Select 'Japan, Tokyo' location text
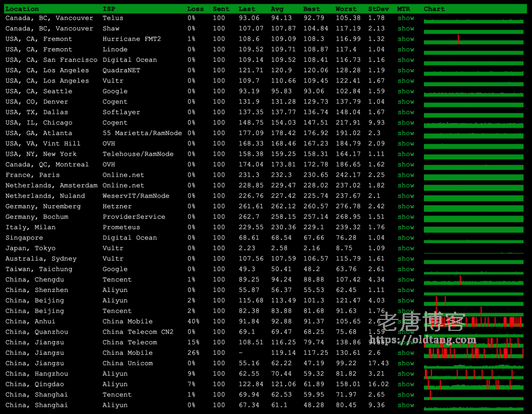 point(31,248)
